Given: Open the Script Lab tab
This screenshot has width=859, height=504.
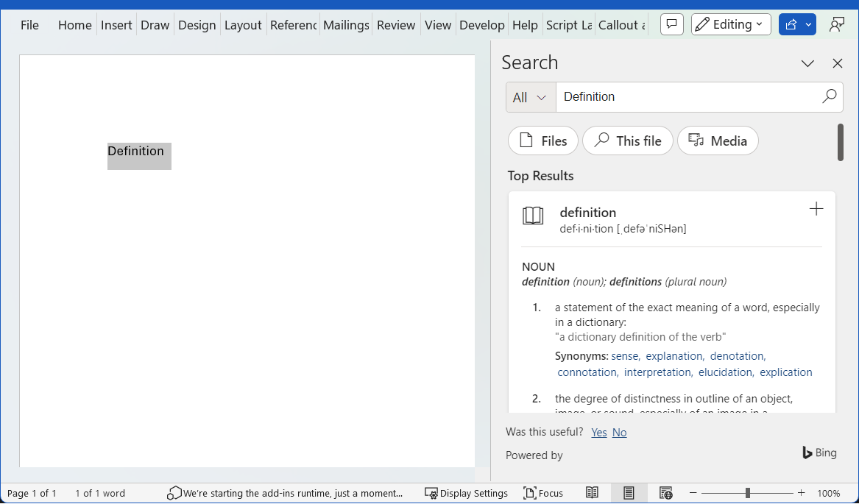Looking at the screenshot, I should pyautogui.click(x=569, y=25).
